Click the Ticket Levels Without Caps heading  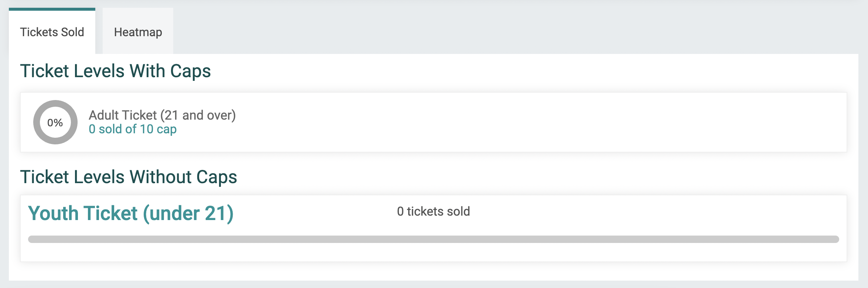pyautogui.click(x=129, y=177)
